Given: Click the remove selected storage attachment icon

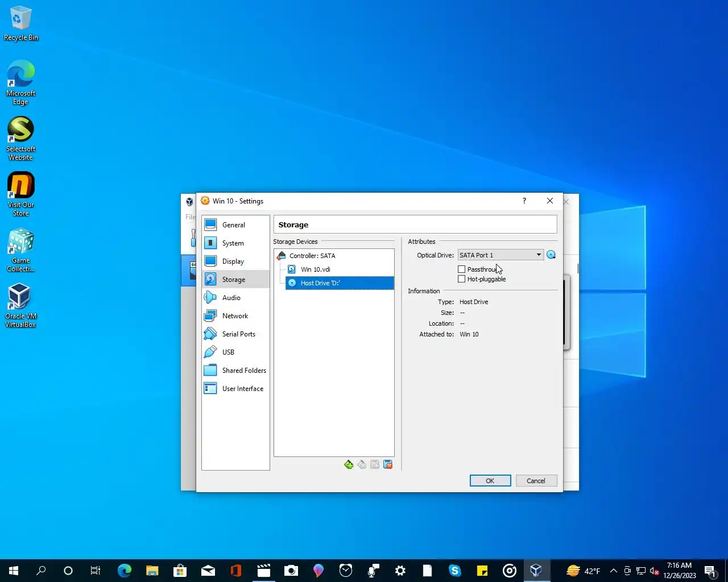Looking at the screenshot, I should coord(388,465).
